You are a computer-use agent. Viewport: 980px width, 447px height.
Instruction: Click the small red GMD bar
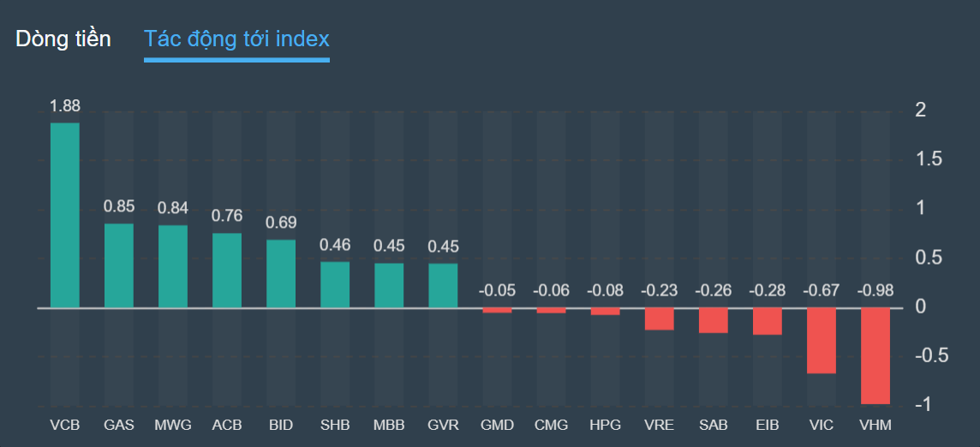(x=497, y=310)
